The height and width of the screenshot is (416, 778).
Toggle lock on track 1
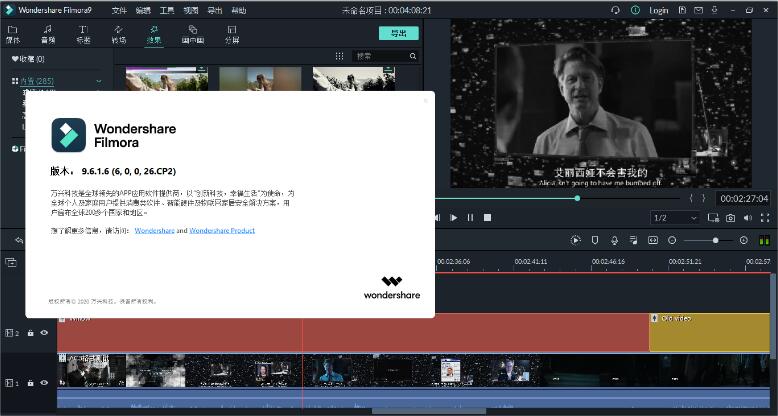click(30, 383)
